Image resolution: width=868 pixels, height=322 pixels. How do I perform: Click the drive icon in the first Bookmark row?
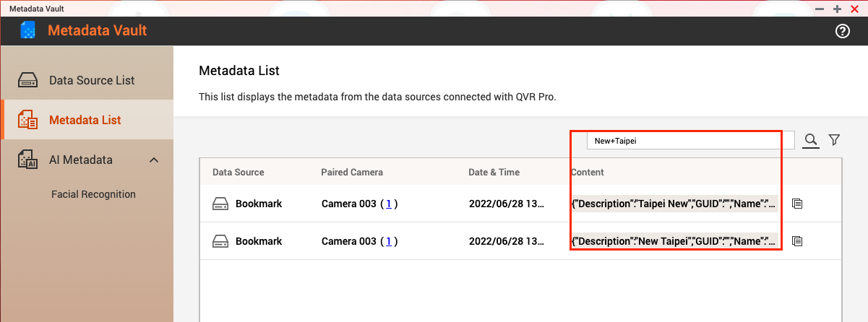click(x=220, y=204)
